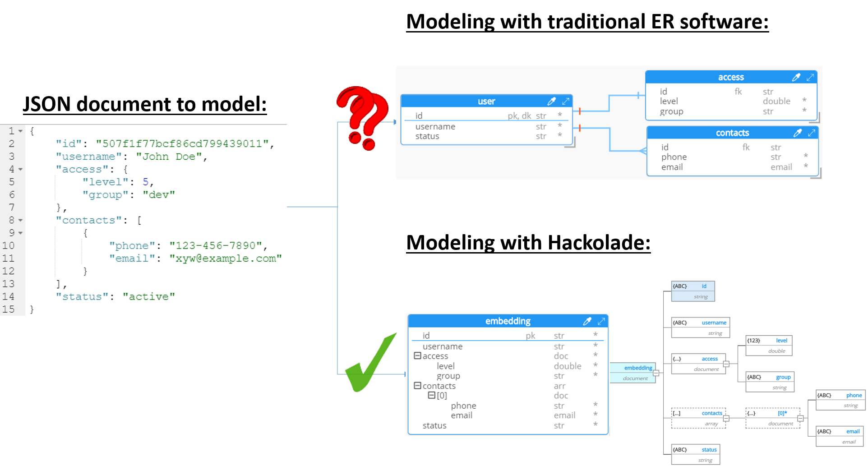Click the "username" key in JSON code
868x466 pixels.
click(88, 157)
